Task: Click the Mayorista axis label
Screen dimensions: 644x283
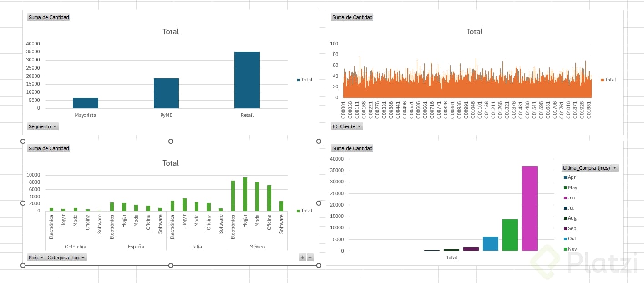Action: 86,115
